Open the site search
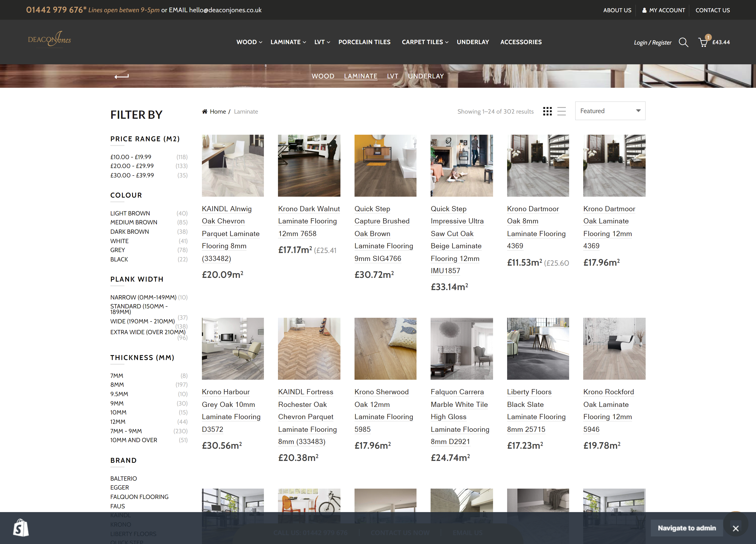756x544 pixels. (x=683, y=42)
